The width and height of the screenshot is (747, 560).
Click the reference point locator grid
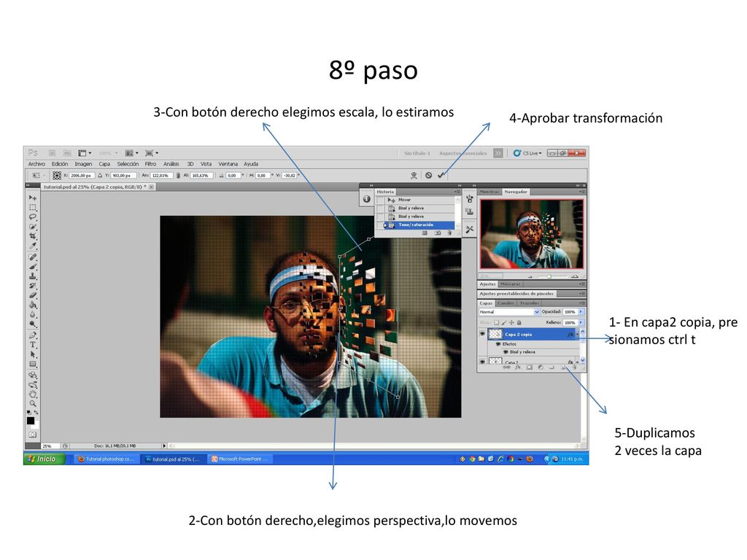click(57, 175)
